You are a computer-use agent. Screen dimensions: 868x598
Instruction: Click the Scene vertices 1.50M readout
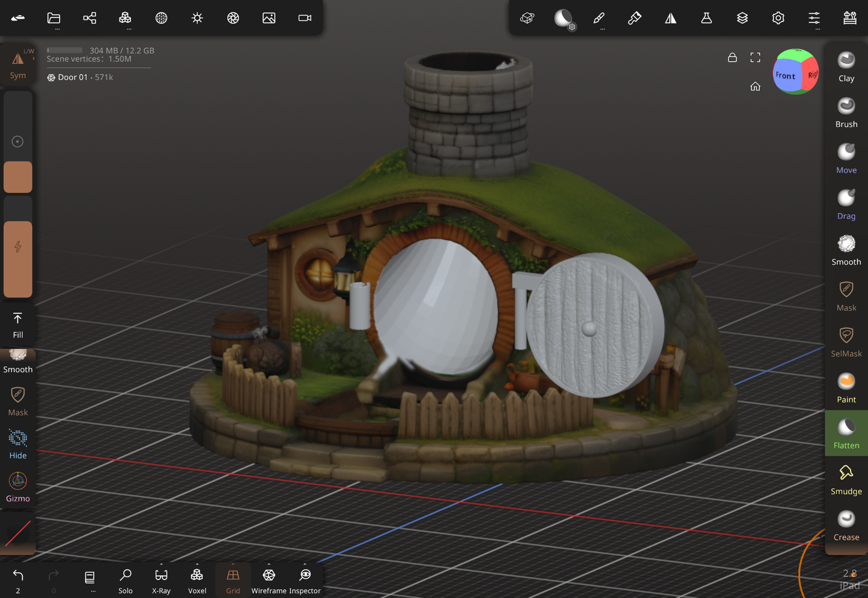89,59
